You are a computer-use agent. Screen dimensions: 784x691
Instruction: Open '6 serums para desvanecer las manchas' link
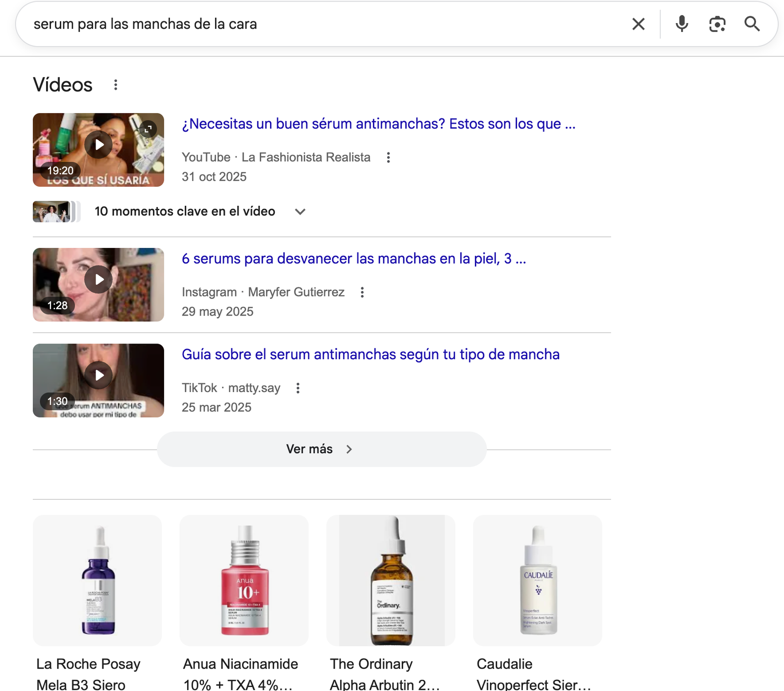[353, 259]
